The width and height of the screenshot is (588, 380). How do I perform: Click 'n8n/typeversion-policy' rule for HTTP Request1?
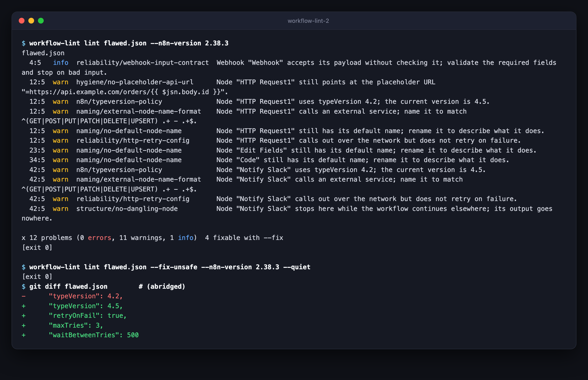point(119,102)
